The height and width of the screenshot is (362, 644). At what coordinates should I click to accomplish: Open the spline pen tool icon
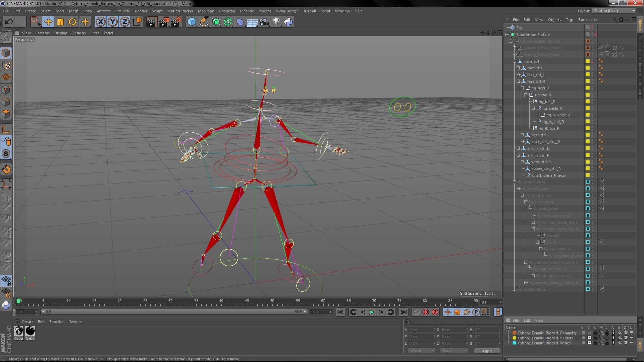pos(204,22)
